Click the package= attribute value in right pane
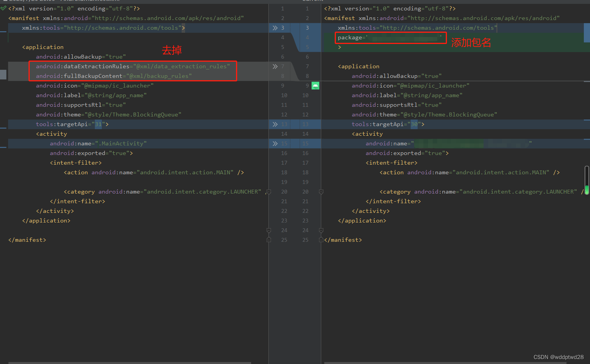The height and width of the screenshot is (364, 590). 404,37
